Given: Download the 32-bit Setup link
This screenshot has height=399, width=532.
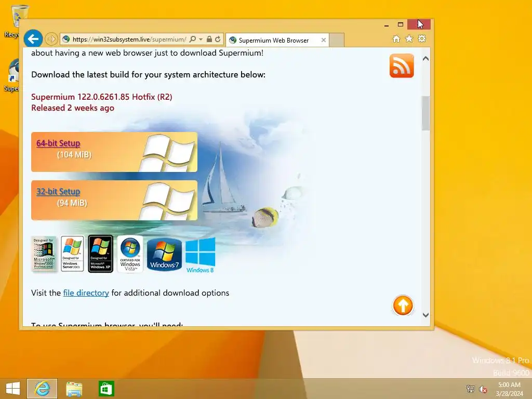Looking at the screenshot, I should 58,192.
